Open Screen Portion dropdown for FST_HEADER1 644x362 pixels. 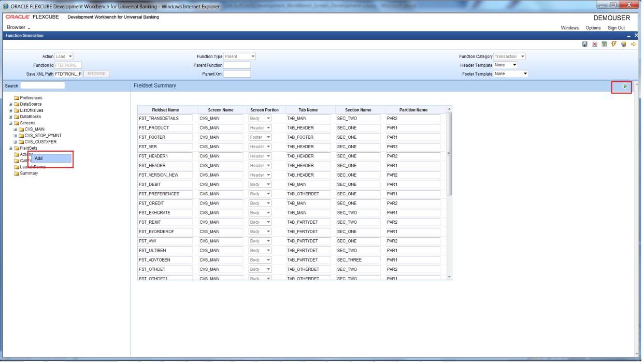coord(261,156)
